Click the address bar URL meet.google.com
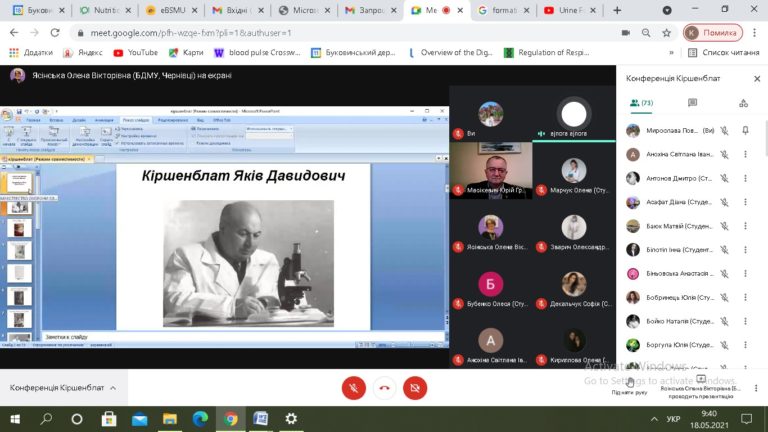Viewport: 768px width, 432px height. (x=191, y=33)
